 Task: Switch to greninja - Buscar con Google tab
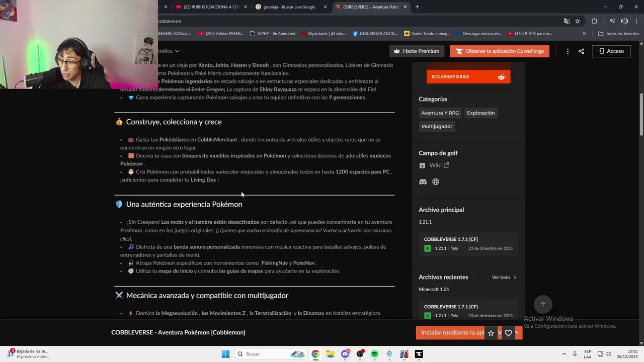tap(290, 7)
